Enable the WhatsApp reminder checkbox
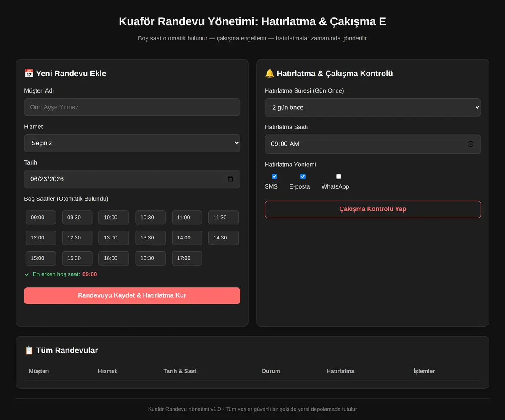Screen dimensions: 505x420 click(339, 176)
